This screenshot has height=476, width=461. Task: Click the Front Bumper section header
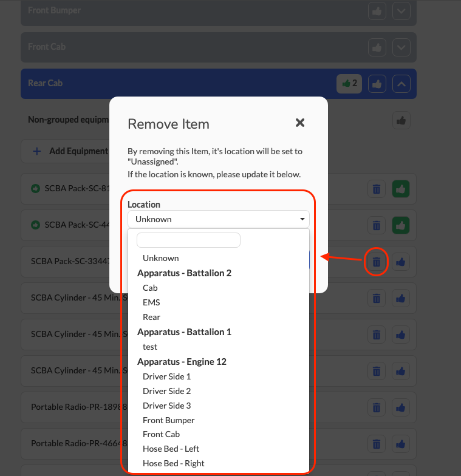pyautogui.click(x=219, y=12)
